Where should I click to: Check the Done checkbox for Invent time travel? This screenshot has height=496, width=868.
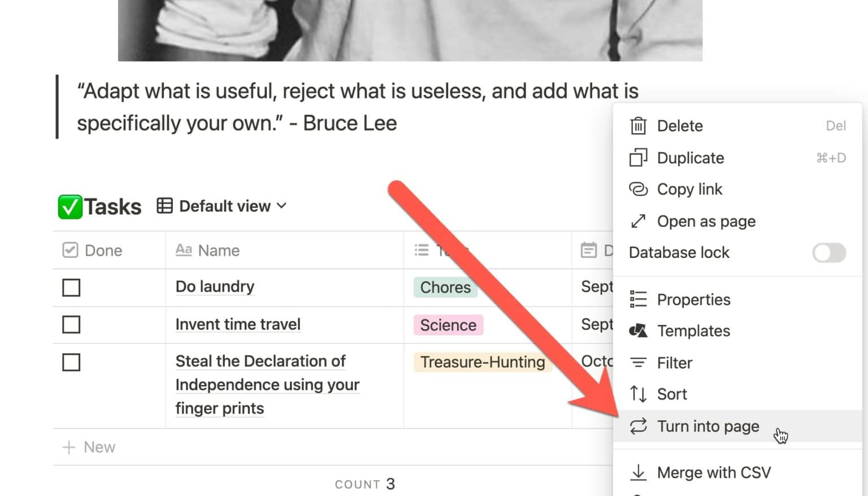click(x=71, y=325)
